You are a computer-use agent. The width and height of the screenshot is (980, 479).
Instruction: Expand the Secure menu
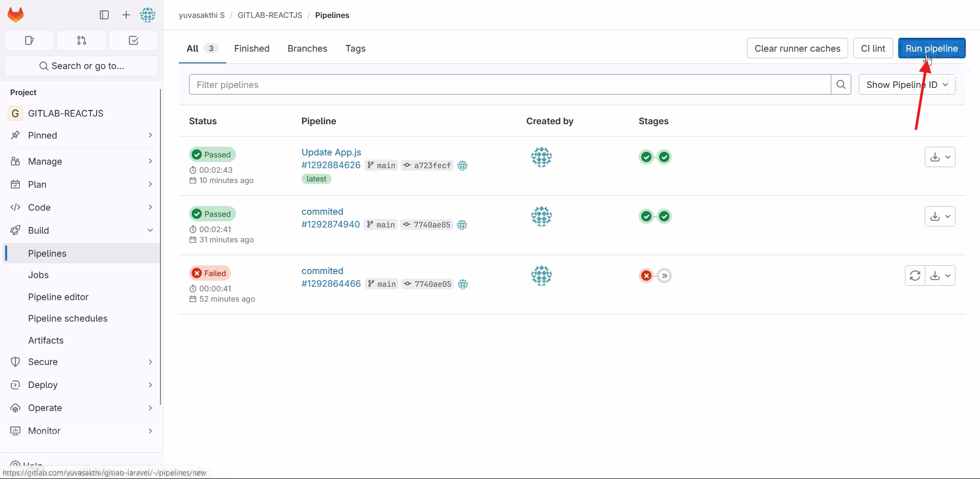tap(82, 362)
